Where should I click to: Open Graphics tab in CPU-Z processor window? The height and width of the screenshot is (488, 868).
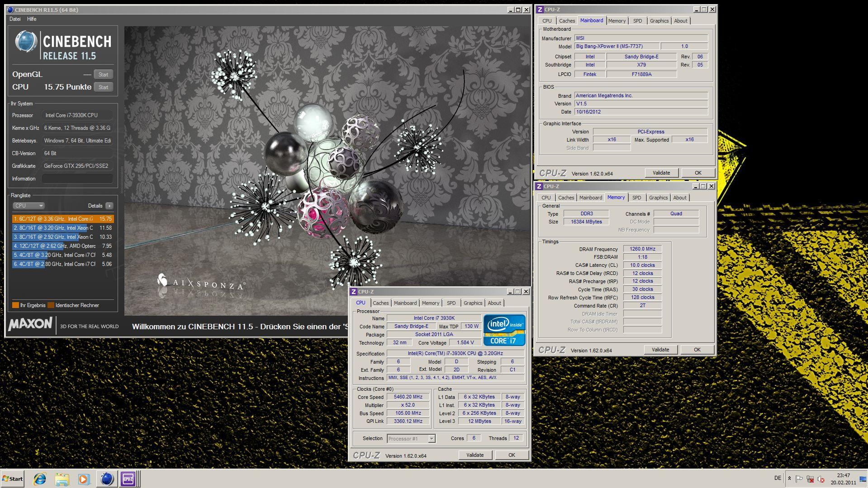pyautogui.click(x=473, y=303)
